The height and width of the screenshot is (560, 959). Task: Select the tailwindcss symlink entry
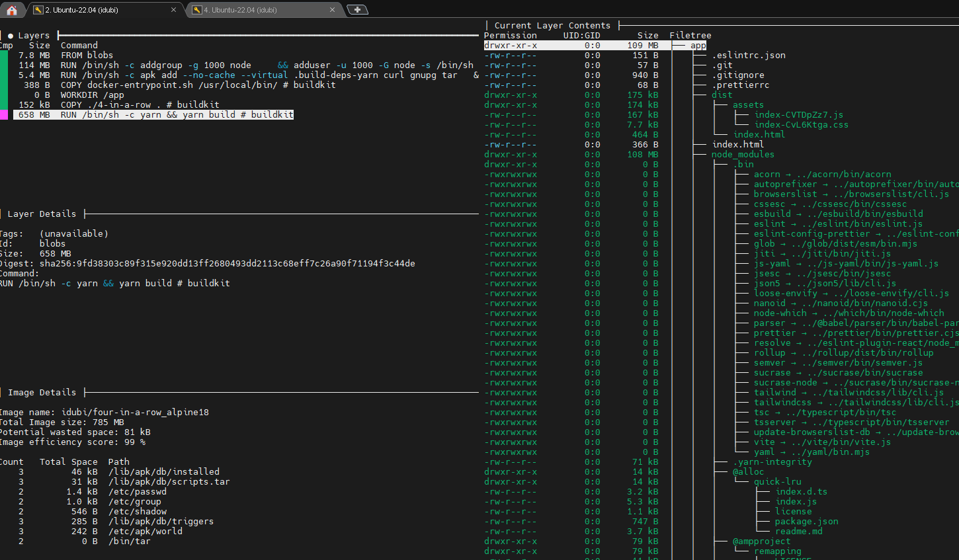856,402
